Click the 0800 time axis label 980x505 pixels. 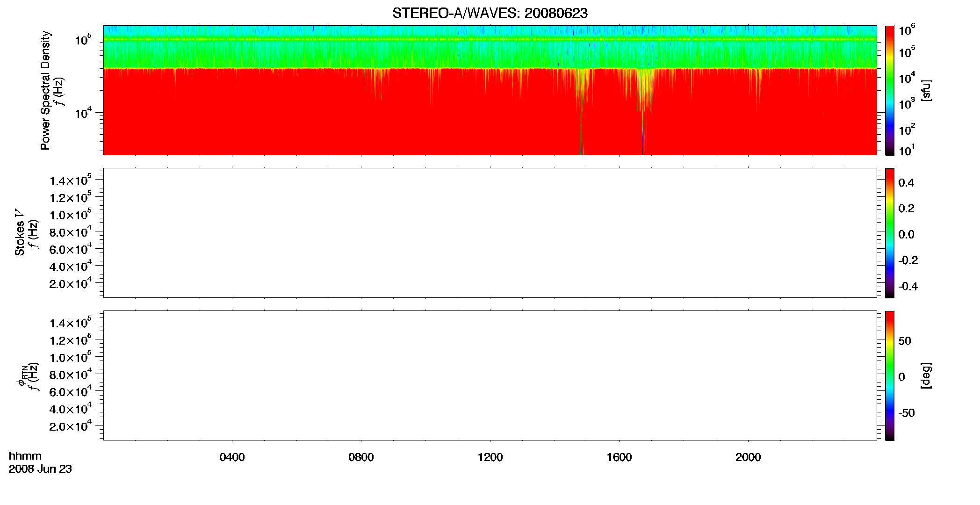tap(361, 457)
